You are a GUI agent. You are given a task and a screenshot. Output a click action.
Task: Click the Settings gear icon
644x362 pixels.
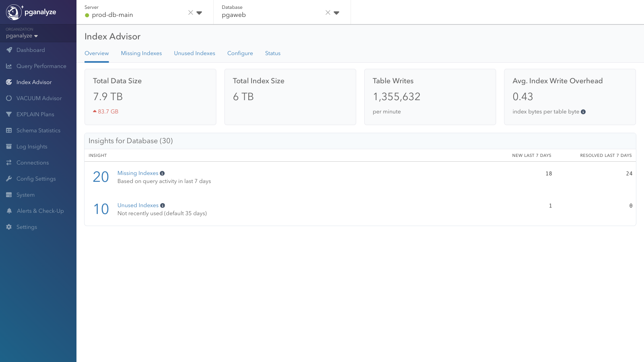click(x=9, y=227)
